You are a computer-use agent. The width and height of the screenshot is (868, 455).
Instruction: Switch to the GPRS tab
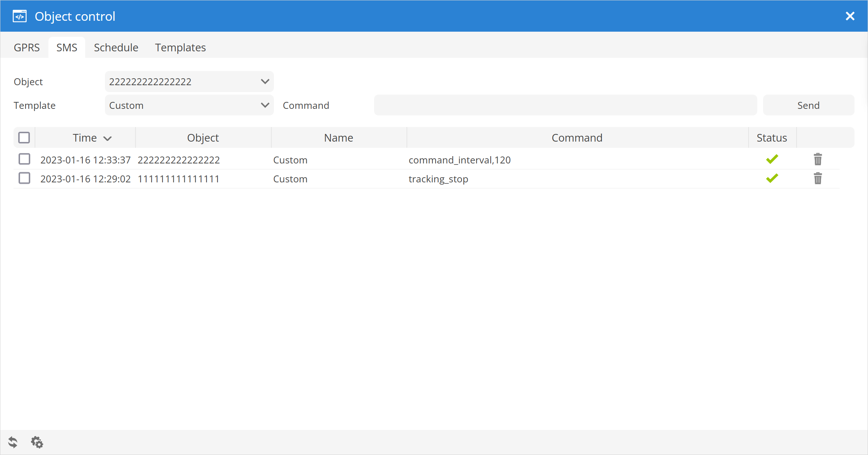click(x=27, y=48)
